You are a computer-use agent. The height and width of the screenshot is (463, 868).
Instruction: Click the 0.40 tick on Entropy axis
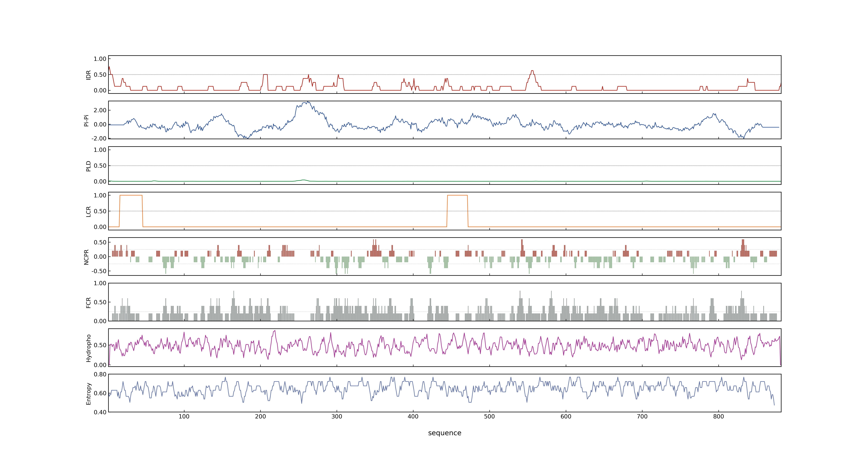pos(100,412)
